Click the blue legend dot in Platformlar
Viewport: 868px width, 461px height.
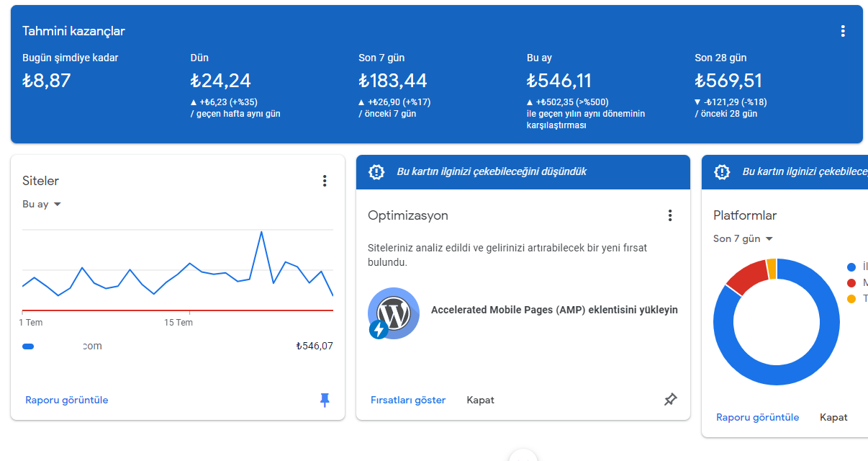pos(852,267)
